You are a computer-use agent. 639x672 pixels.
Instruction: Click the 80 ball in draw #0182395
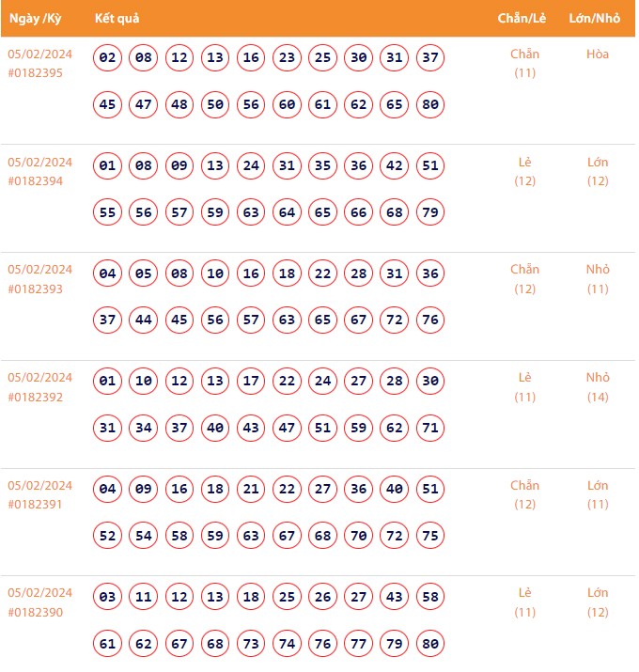[x=430, y=104]
